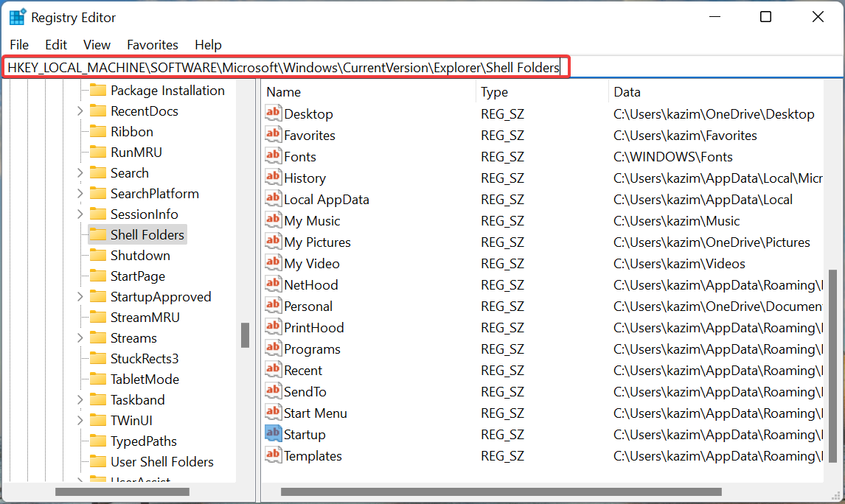Click the Startup value icon

point(274,433)
